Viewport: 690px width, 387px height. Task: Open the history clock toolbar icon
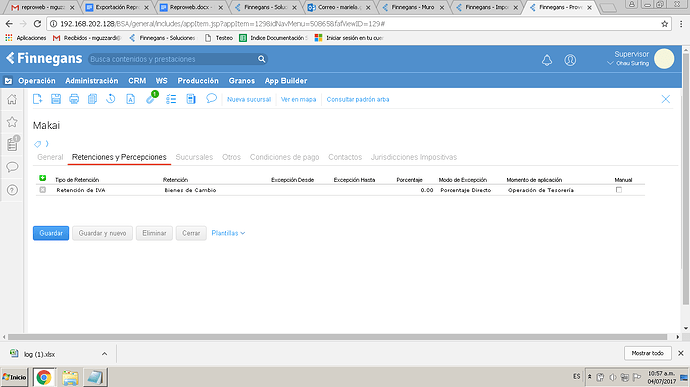(110, 99)
